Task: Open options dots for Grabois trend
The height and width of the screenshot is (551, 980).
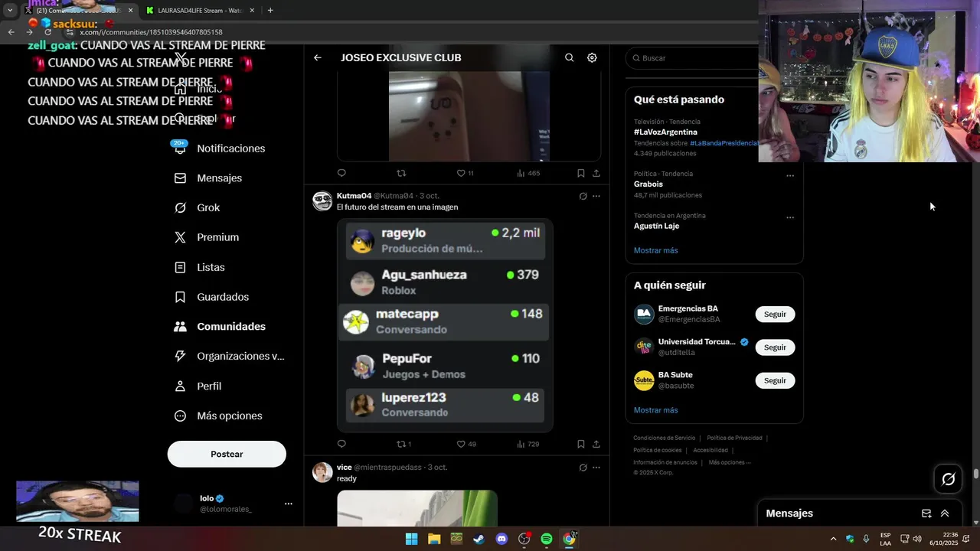Action: [x=790, y=176]
